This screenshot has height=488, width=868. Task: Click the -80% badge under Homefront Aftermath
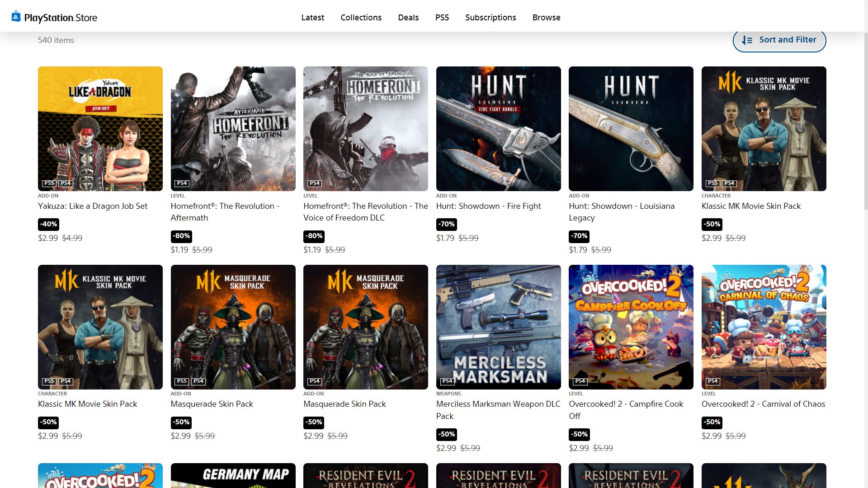tap(181, 236)
